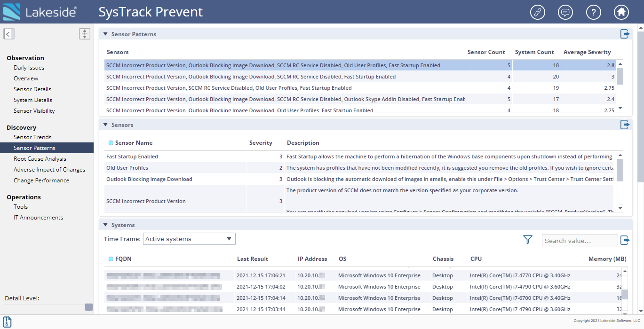Screen dimensions: 644x329
Task: Collapse the Sensor Patterns panel
Action: [106, 34]
